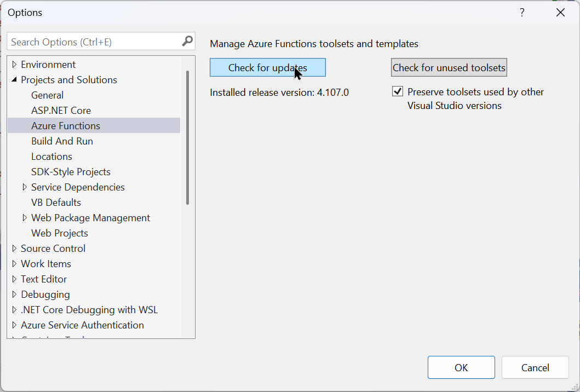
Task: Expand the Web Package Management node
Action: pos(25,218)
